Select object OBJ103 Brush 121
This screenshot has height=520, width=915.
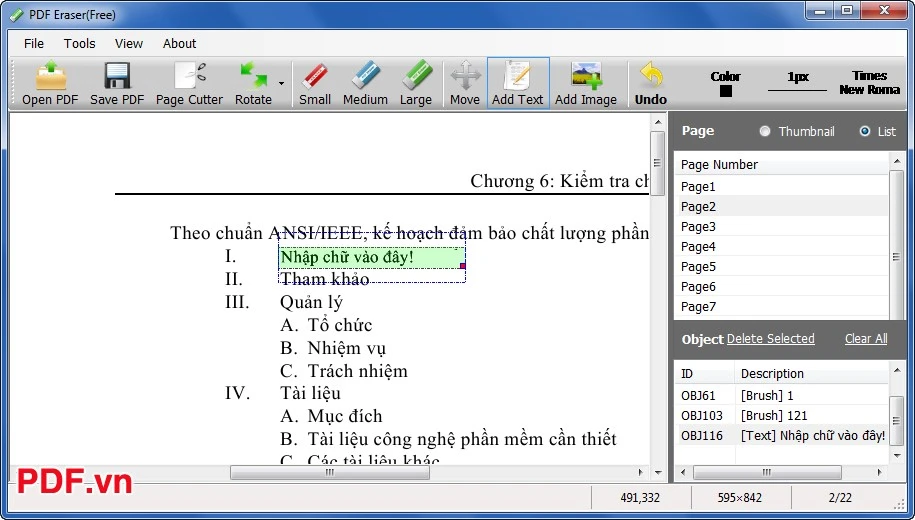tap(781, 415)
